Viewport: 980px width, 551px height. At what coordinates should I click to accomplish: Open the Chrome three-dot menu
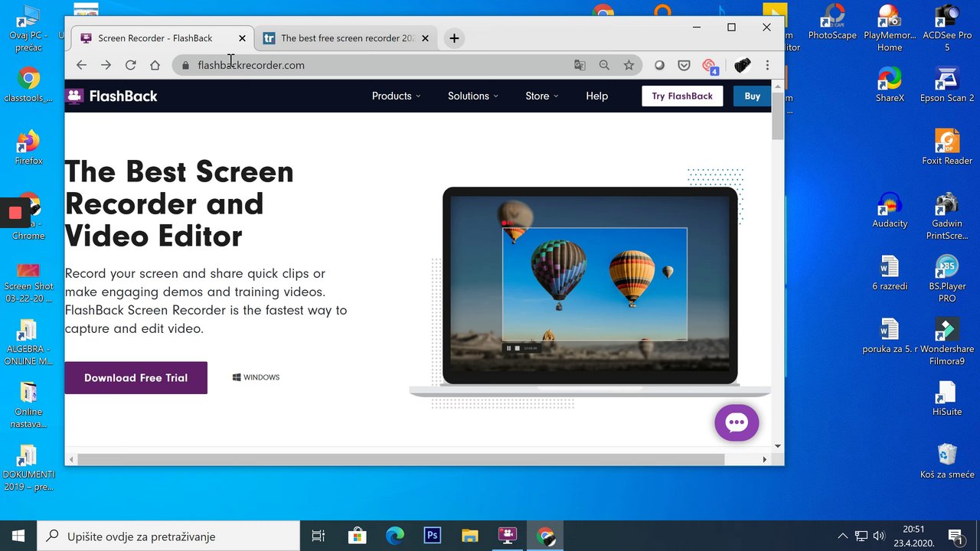click(767, 65)
